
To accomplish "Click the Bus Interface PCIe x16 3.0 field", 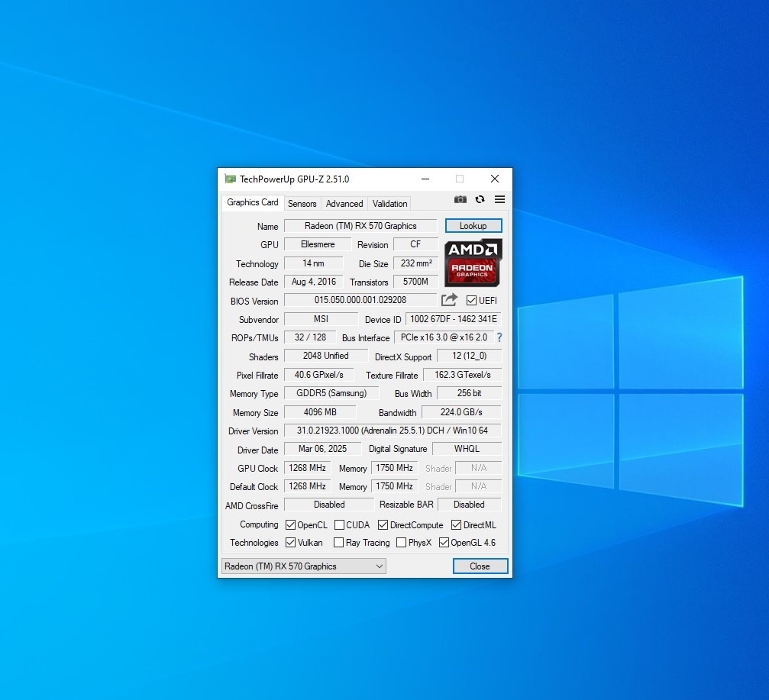I will [444, 337].
